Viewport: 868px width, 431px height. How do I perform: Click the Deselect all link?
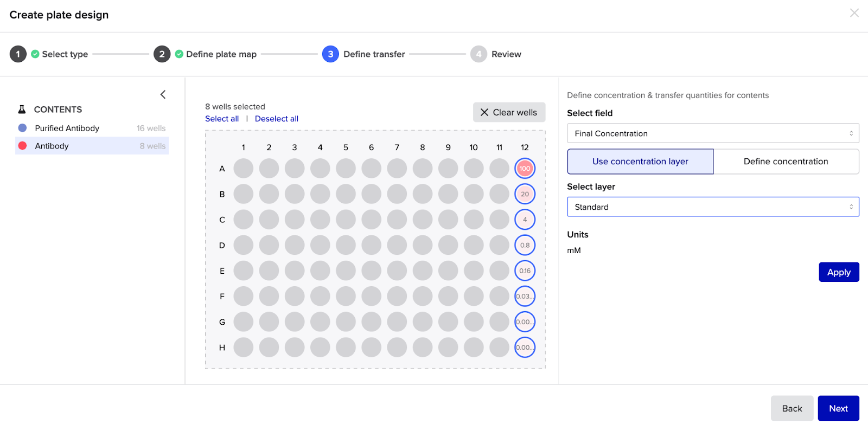[x=277, y=119]
